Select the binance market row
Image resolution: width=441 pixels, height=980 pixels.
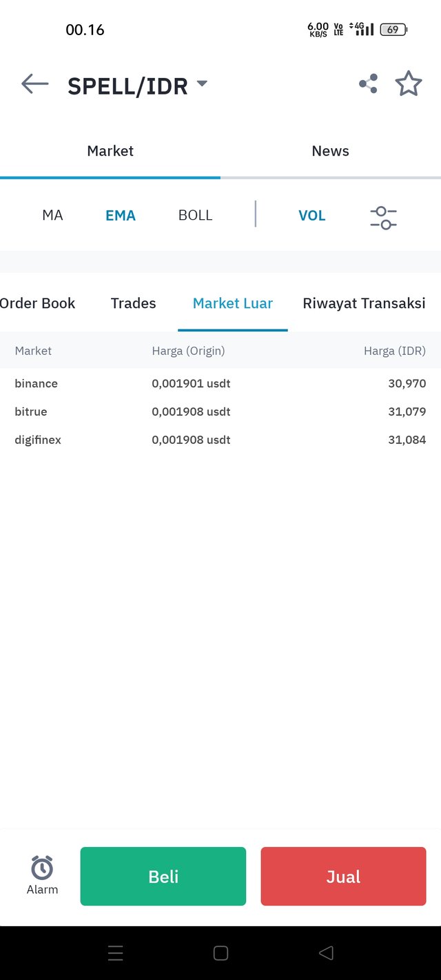(x=220, y=383)
